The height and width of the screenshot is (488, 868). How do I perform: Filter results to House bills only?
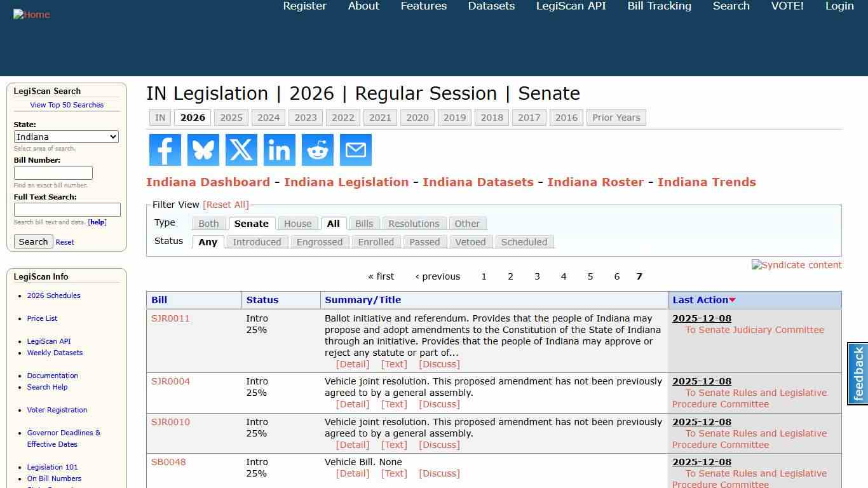297,223
